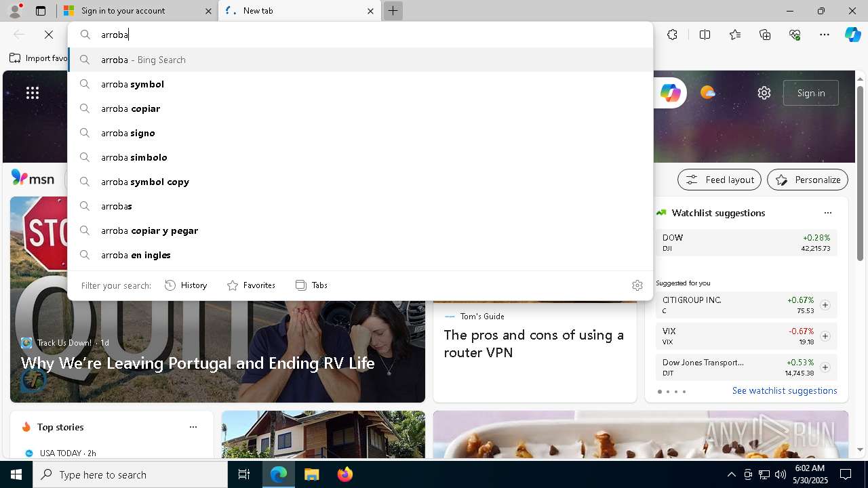Add Dow Jones Transport to watchlist
Screen dimensions: 868x488
825,367
